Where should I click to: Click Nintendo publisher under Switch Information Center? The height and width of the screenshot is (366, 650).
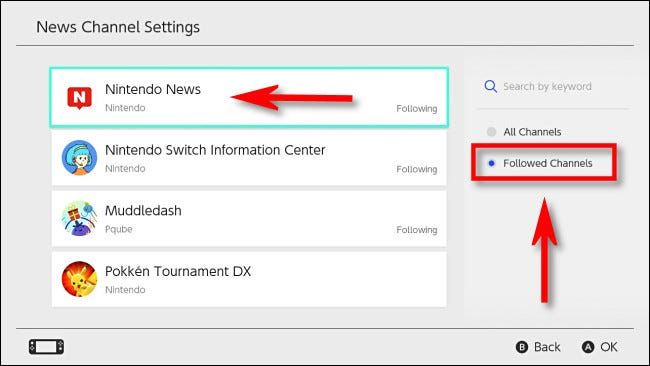[x=125, y=168]
